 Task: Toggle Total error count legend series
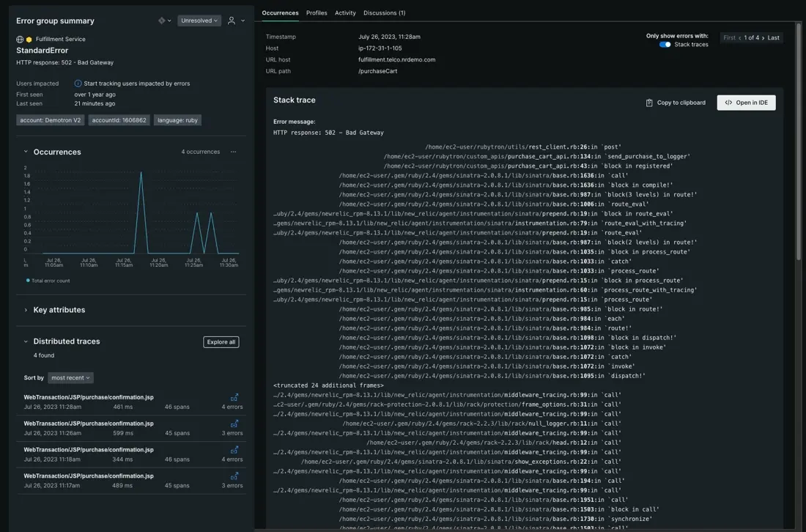point(48,281)
